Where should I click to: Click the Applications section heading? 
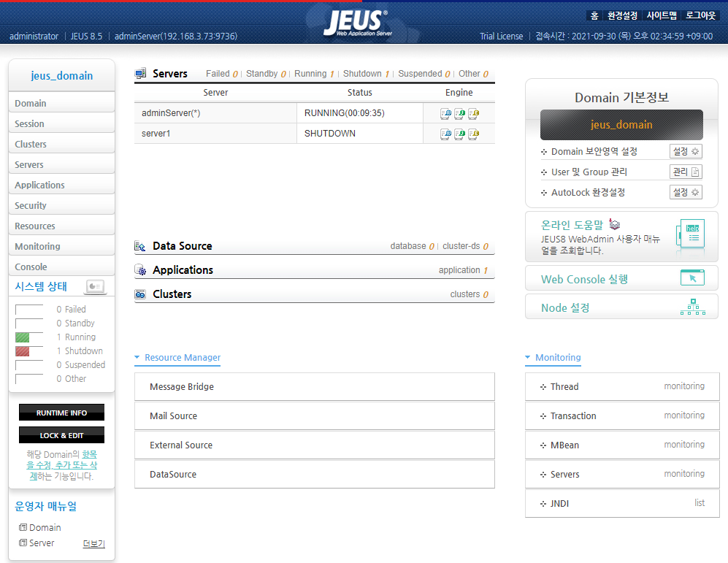tap(183, 269)
